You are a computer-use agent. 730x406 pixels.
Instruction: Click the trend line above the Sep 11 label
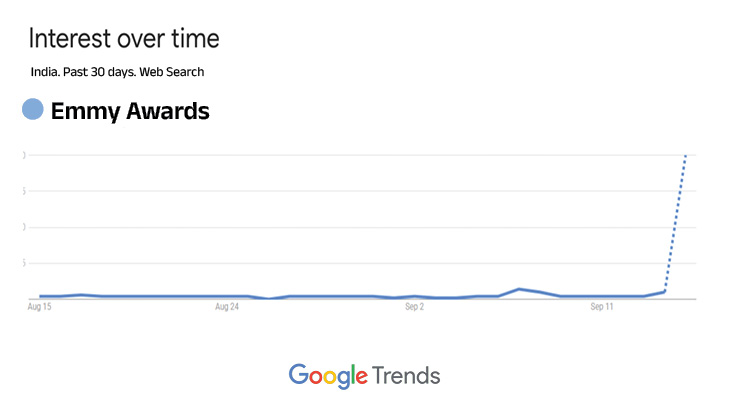tap(602, 296)
